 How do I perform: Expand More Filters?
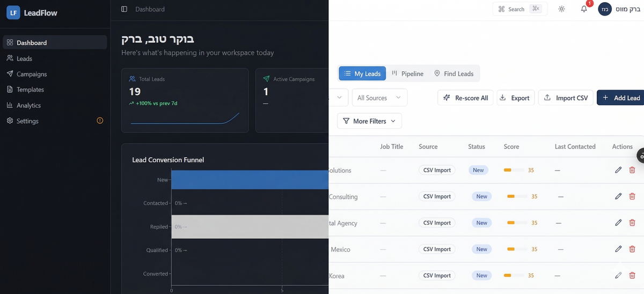coord(369,121)
